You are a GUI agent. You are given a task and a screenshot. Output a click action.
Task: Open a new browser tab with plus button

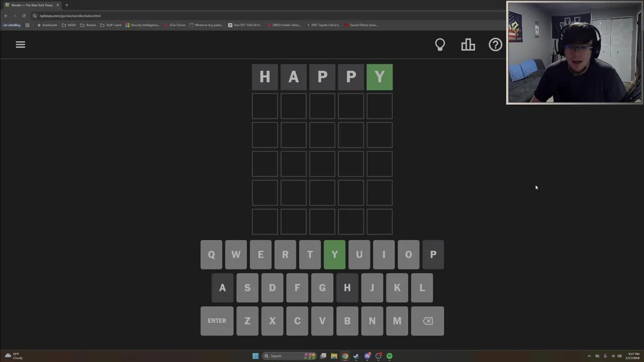(x=66, y=5)
